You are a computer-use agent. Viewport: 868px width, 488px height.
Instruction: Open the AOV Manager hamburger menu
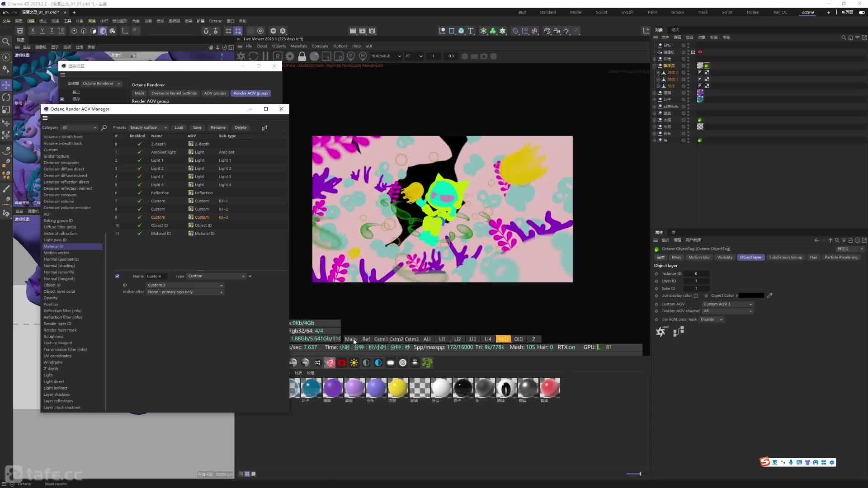coord(45,118)
